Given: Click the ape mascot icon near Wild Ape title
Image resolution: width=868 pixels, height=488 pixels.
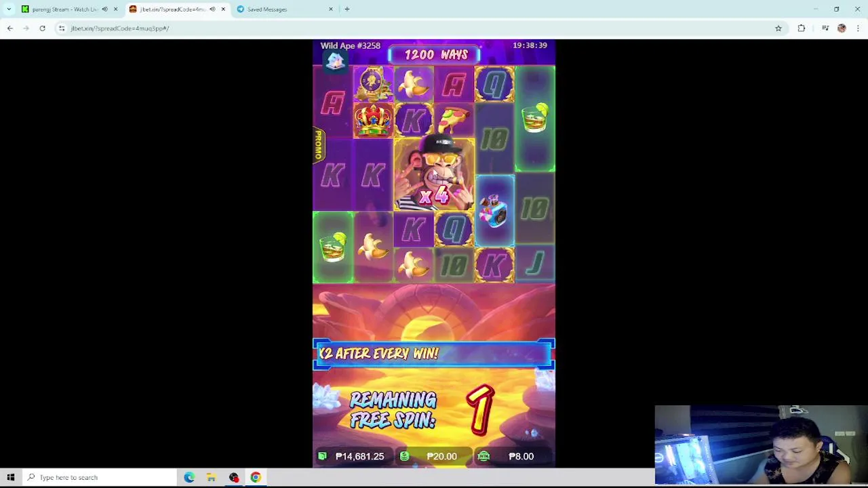Looking at the screenshot, I should (335, 62).
